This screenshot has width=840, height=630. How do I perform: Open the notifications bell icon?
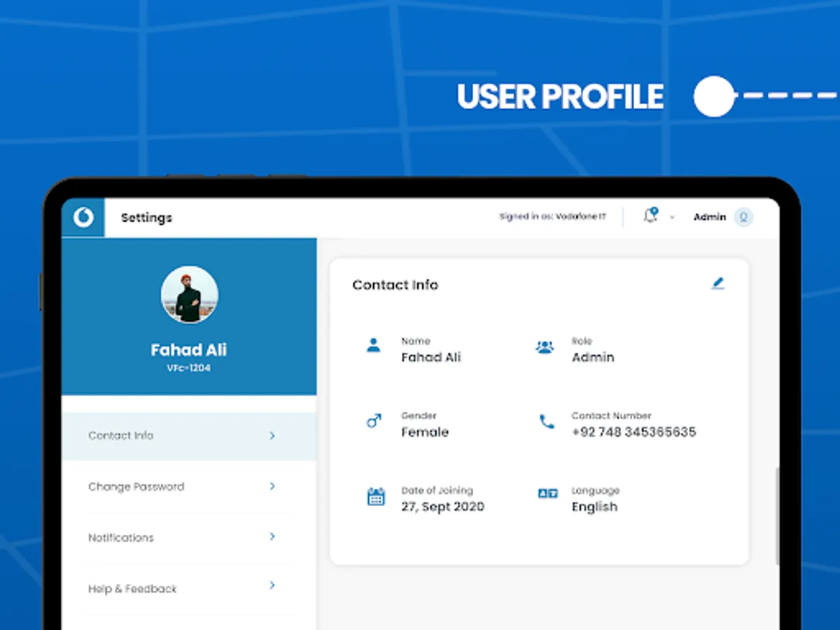pyautogui.click(x=650, y=216)
